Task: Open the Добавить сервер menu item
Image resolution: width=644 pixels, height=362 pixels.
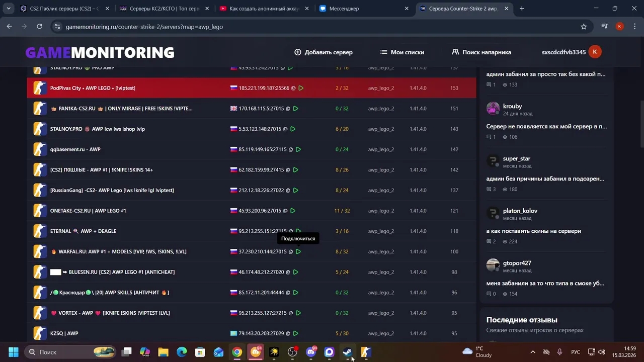Action: pyautogui.click(x=324, y=52)
